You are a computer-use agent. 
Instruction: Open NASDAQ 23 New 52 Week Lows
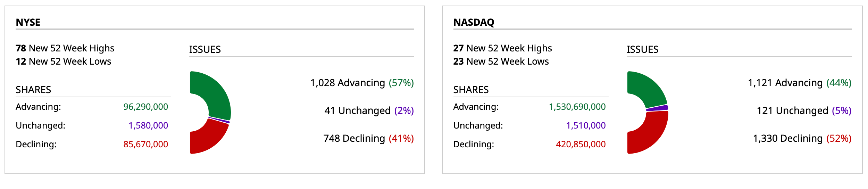click(501, 61)
